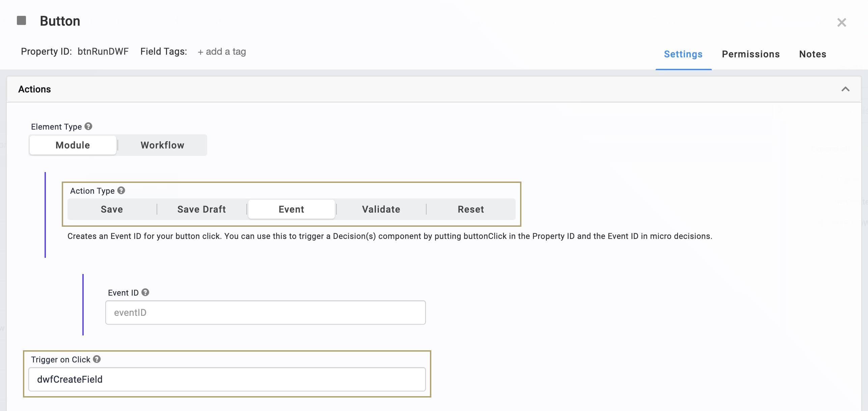
Task: Click the Button component icon beside the title
Action: coord(22,21)
